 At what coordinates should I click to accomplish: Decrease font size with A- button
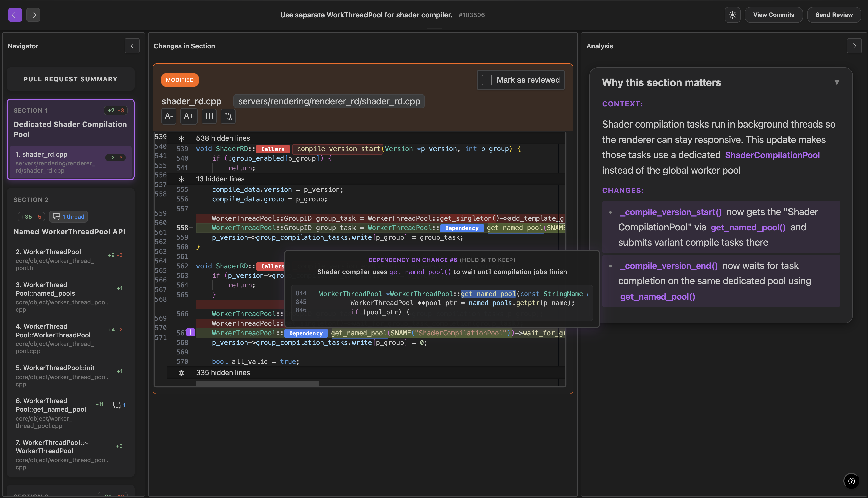[x=169, y=116]
